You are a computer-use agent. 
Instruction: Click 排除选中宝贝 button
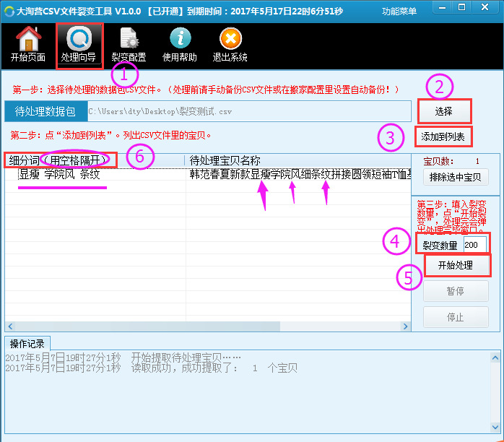(456, 177)
